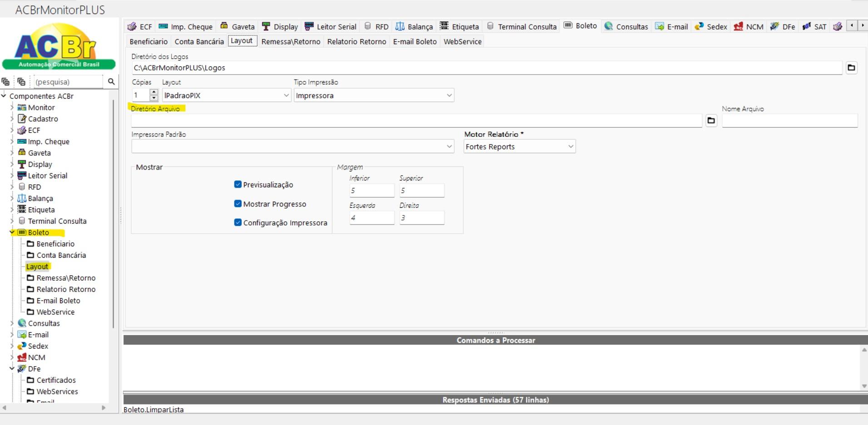Image resolution: width=868 pixels, height=425 pixels.
Task: Open the Impressora Padrão dropdown
Action: [449, 146]
